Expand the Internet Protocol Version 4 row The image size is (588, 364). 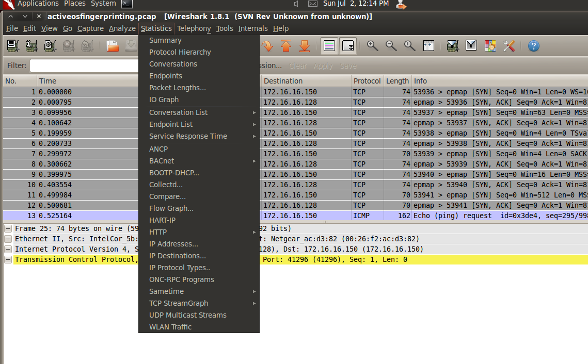(8, 249)
